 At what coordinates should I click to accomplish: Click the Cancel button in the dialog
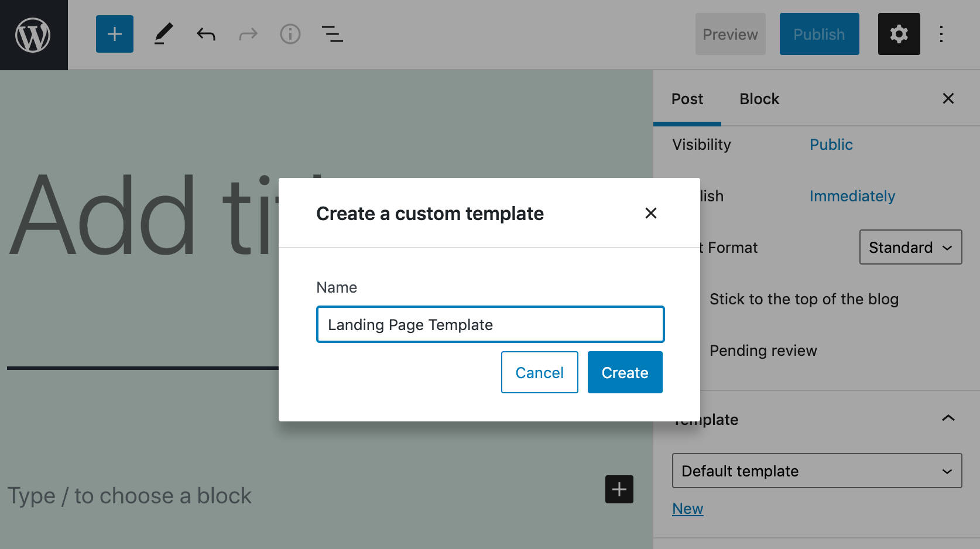click(x=539, y=372)
